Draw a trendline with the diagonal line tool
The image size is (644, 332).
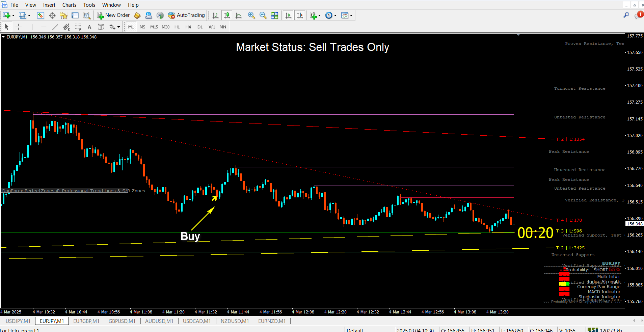tap(55, 27)
